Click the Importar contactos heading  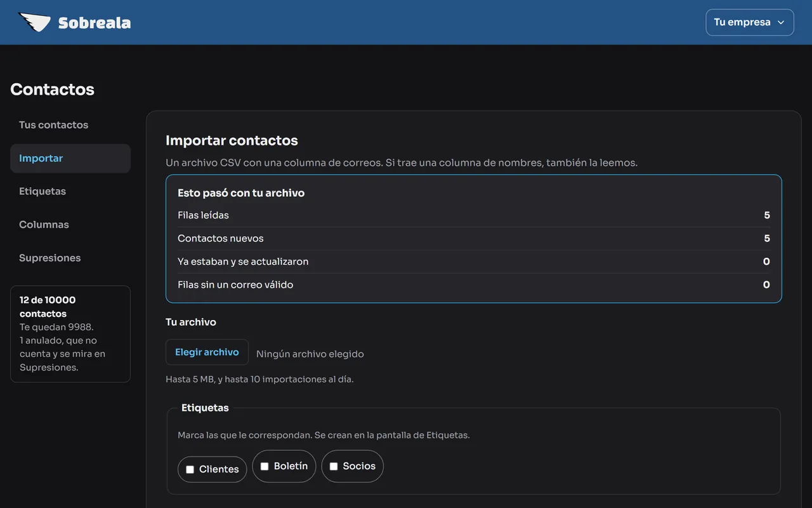[232, 140]
